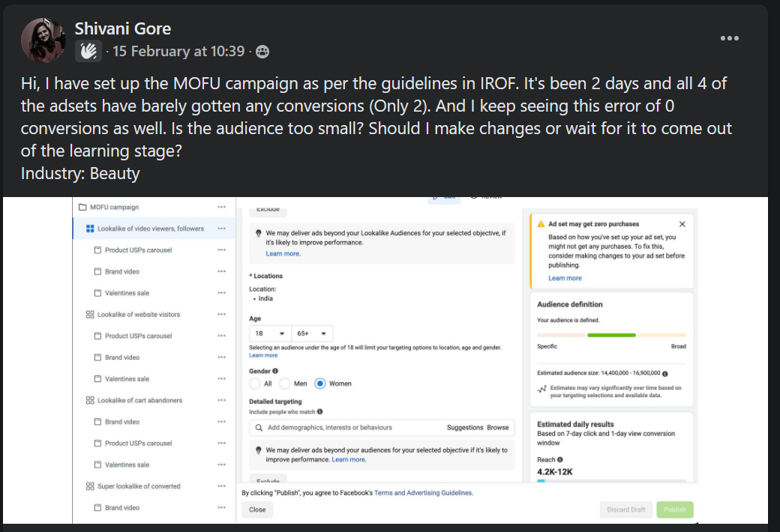Open the minimum age 18 dropdown
The width and height of the screenshot is (780, 532).
pos(270,333)
